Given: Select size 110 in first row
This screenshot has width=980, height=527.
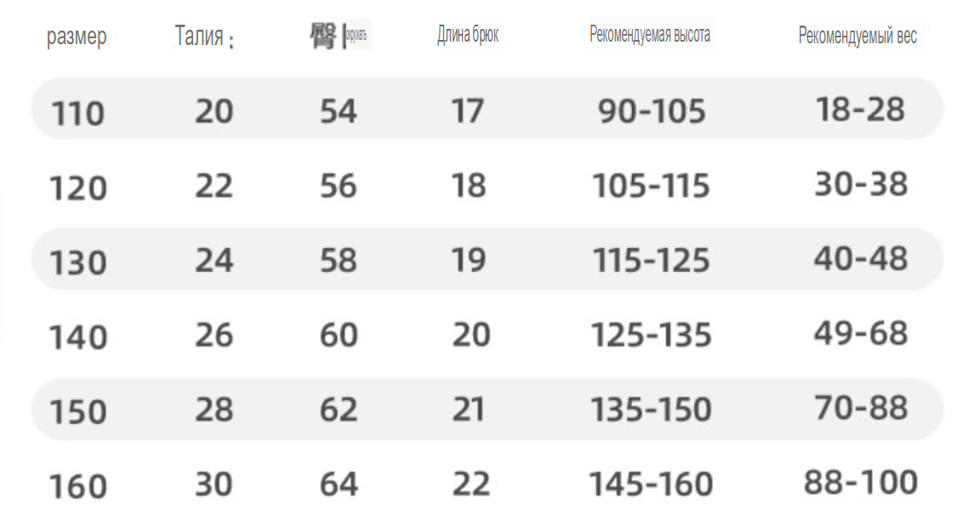Looking at the screenshot, I should (x=77, y=114).
